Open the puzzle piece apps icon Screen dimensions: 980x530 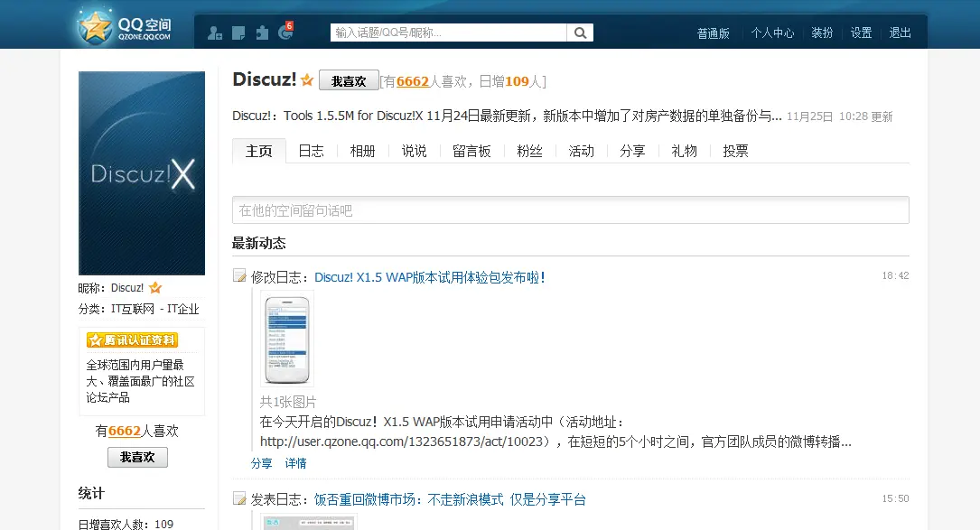(x=262, y=33)
